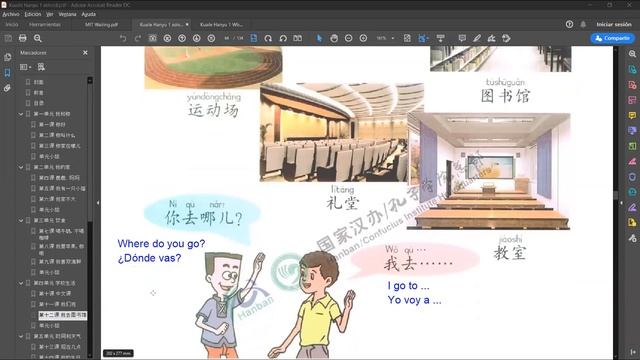Image resolution: width=640 pixels, height=360 pixels.
Task: Open the 第一课 bookmark
Action: (52, 124)
